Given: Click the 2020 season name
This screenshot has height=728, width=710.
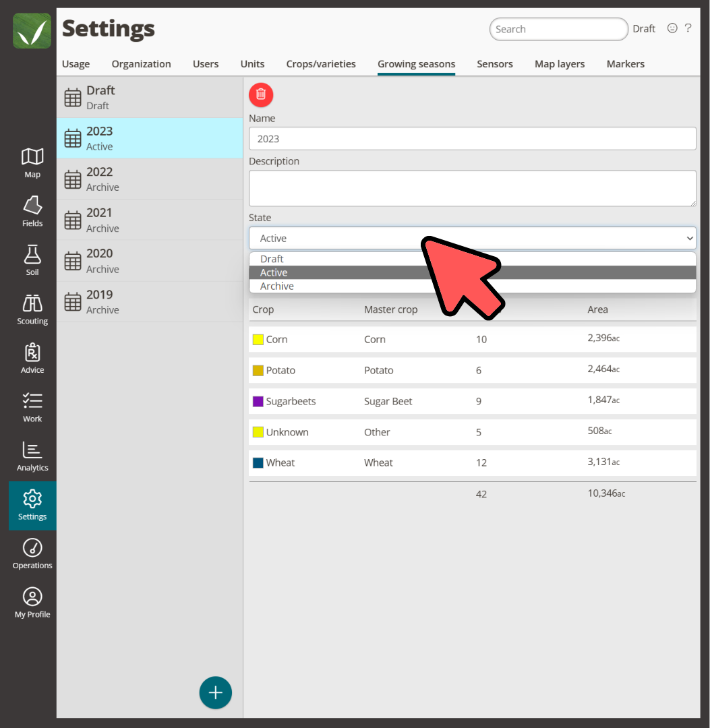Looking at the screenshot, I should [99, 253].
